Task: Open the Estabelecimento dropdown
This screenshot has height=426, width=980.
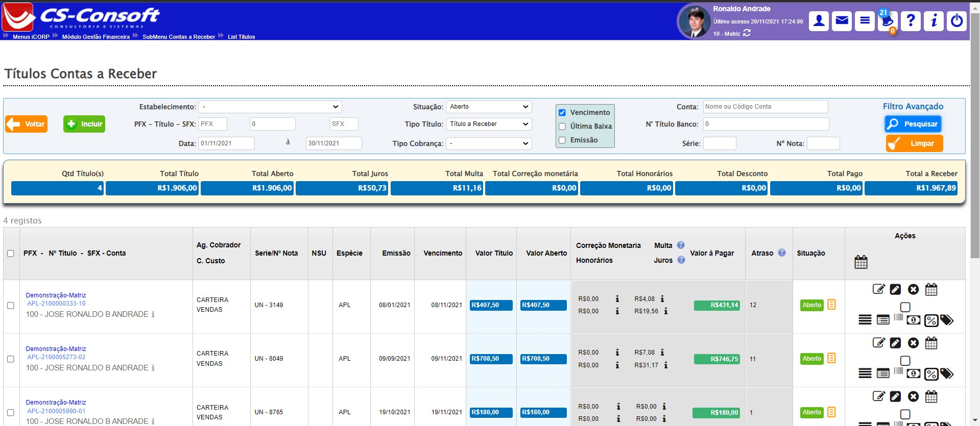Action: coord(270,107)
